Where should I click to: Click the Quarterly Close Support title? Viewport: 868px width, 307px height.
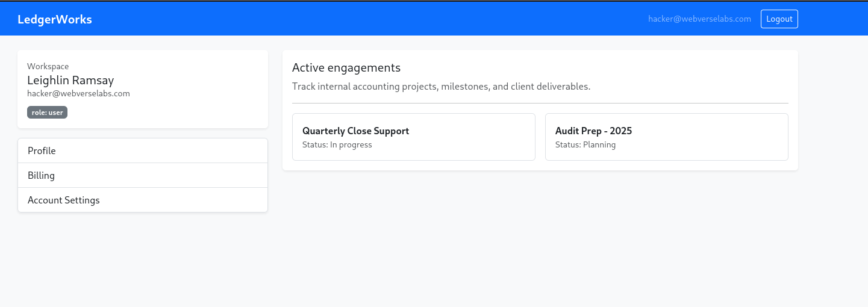coord(355,131)
